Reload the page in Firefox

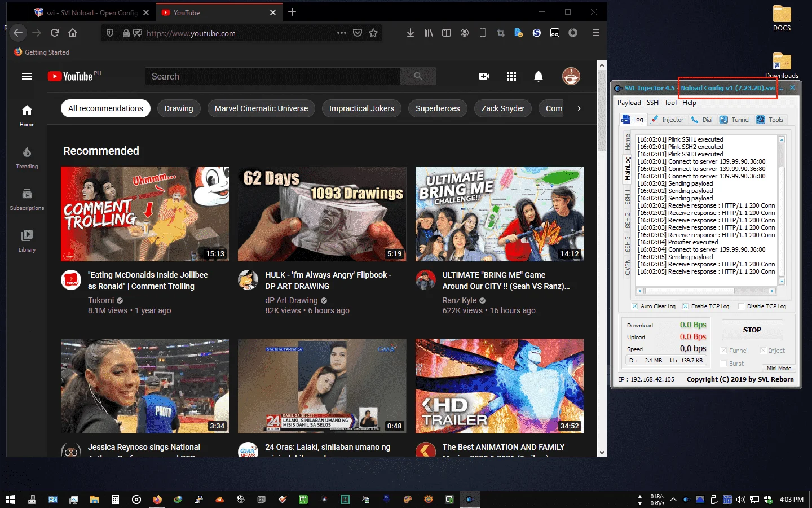[x=55, y=33]
